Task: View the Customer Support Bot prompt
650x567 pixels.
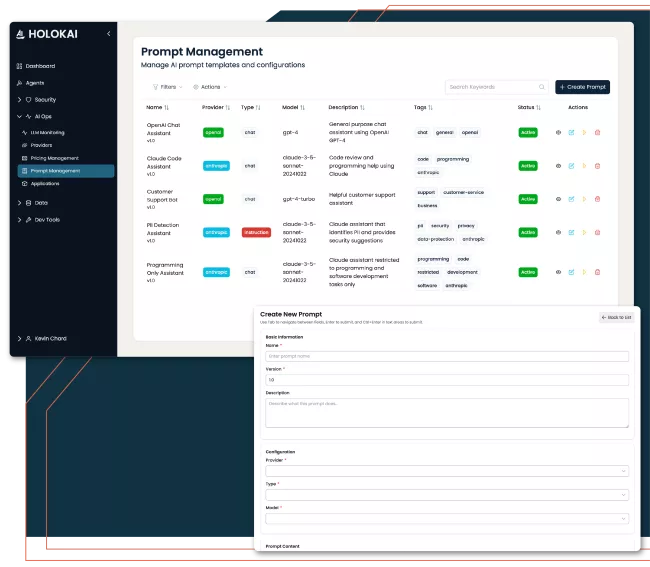Action: (x=558, y=199)
